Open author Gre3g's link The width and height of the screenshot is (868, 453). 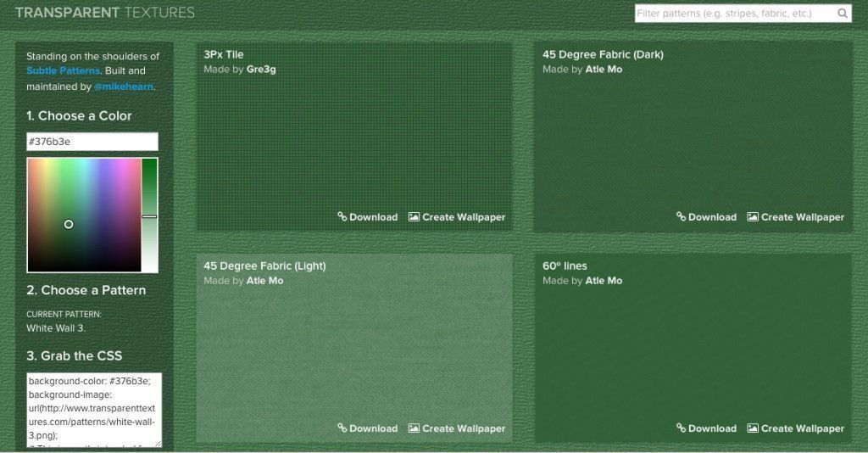tap(261, 70)
